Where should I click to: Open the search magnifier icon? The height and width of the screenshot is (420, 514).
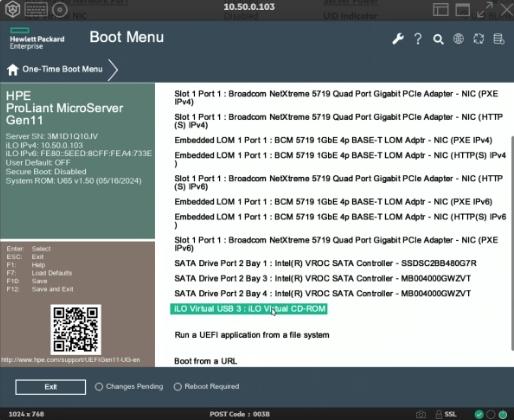point(438,39)
